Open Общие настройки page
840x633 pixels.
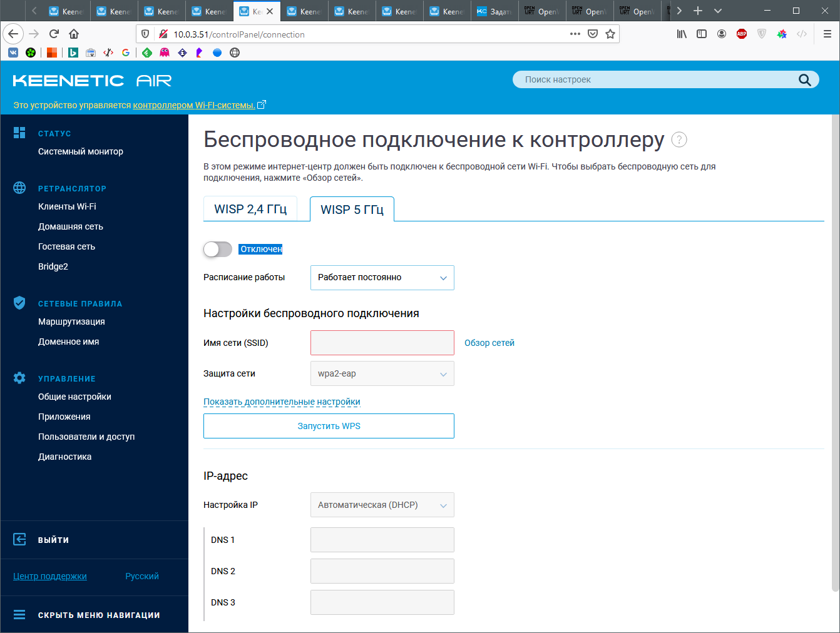coord(74,397)
